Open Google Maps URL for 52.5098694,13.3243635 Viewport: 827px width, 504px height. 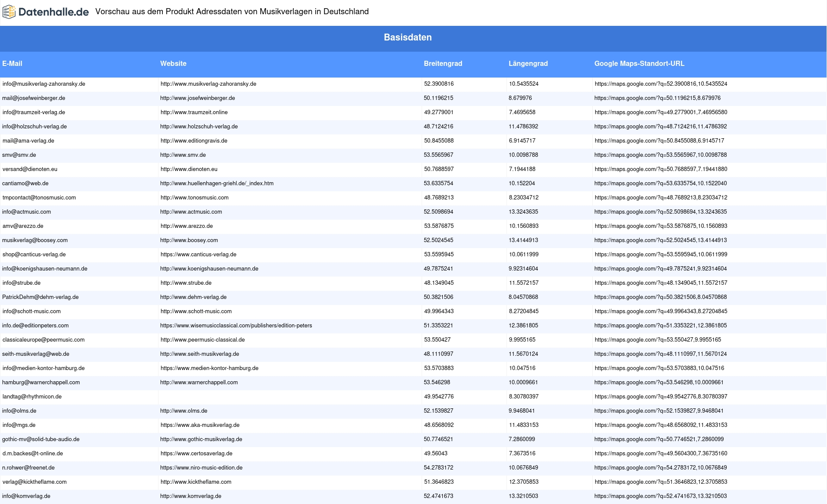[660, 212]
